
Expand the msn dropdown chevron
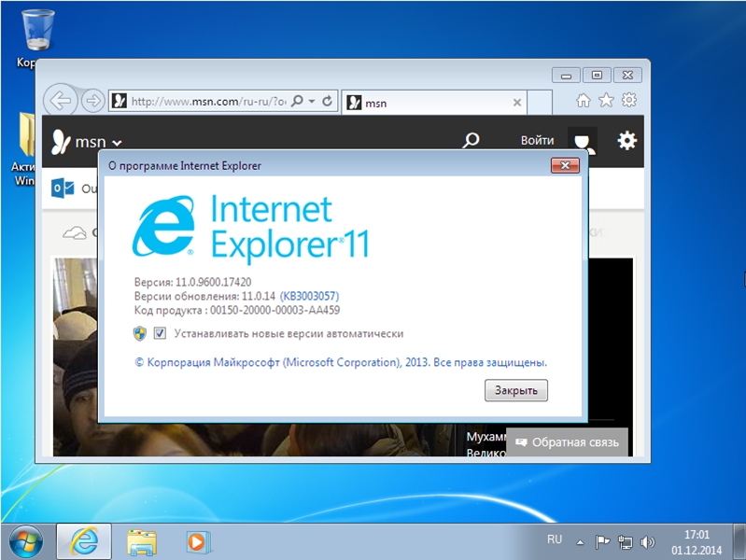(x=117, y=143)
